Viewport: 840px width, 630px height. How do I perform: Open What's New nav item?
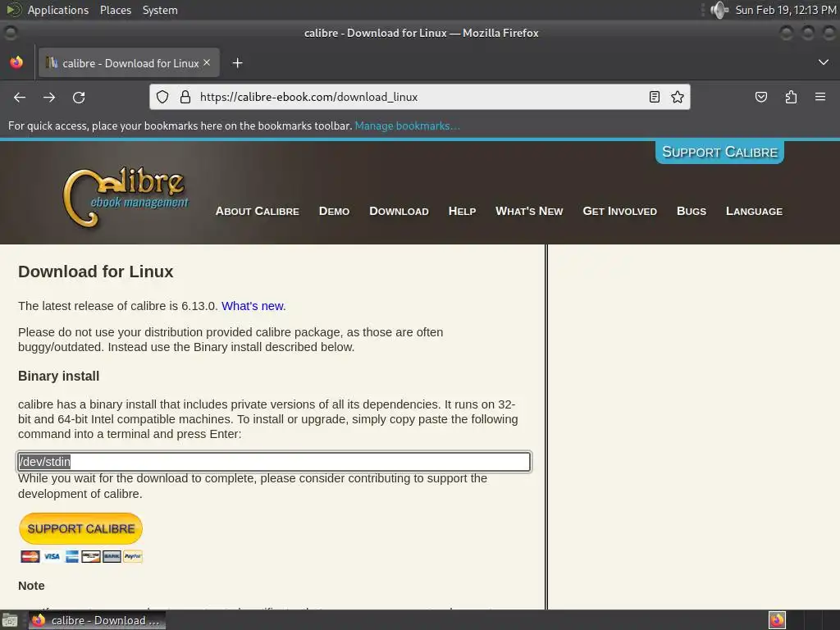529,211
